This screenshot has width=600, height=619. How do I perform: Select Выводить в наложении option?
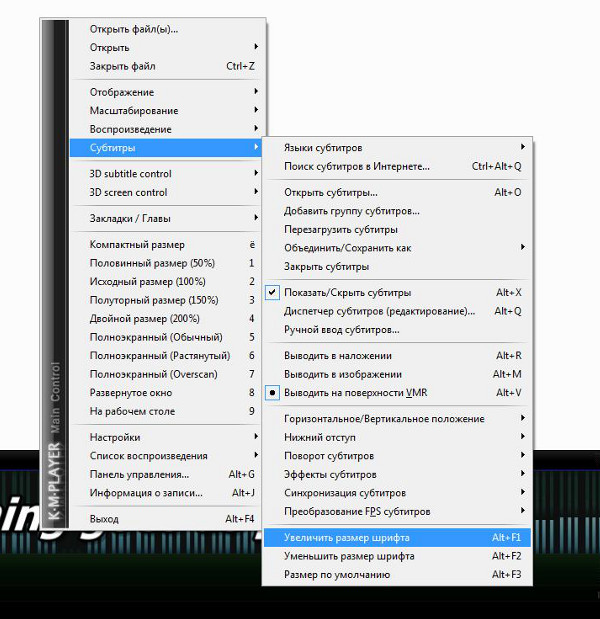(397, 356)
